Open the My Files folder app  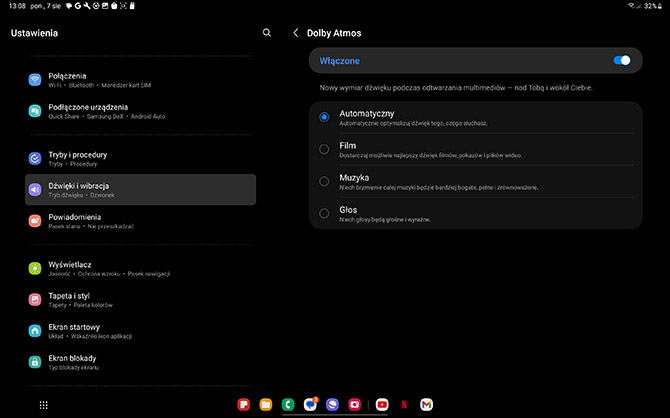click(x=266, y=404)
